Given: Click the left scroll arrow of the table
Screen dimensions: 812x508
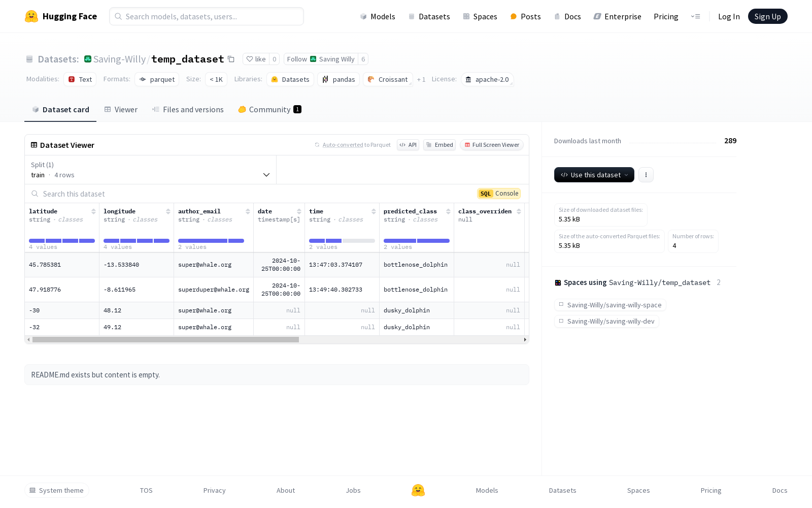Looking at the screenshot, I should (28, 339).
